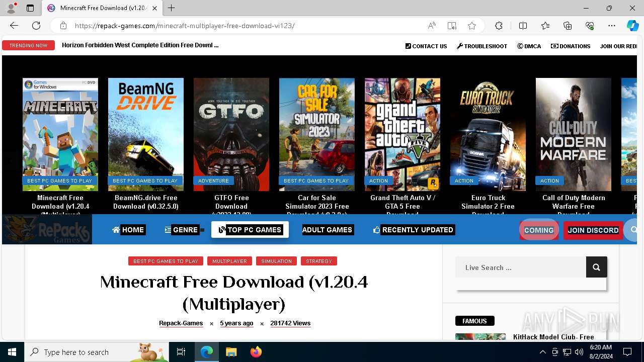
Task: Open the Repack-Games author link
Action: pyautogui.click(x=181, y=323)
